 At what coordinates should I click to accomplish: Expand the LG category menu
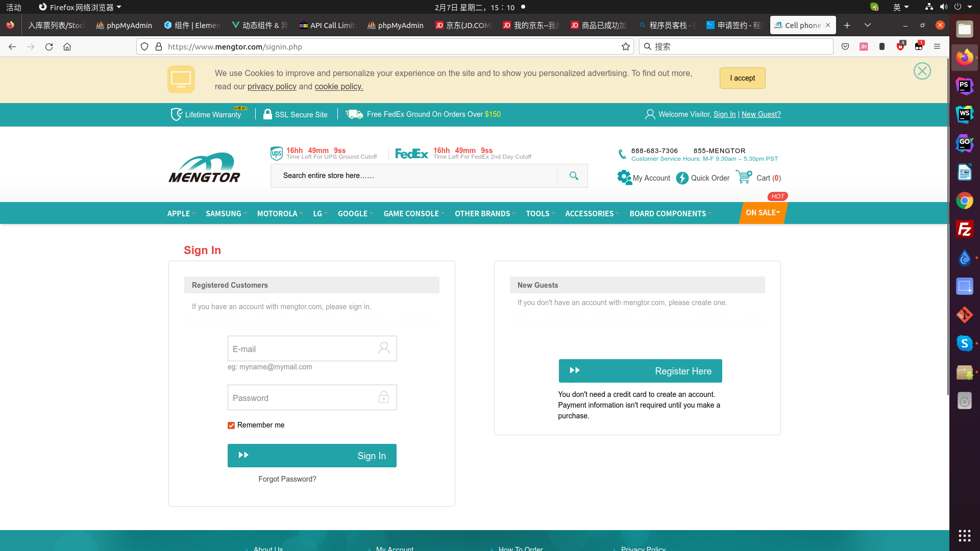320,213
